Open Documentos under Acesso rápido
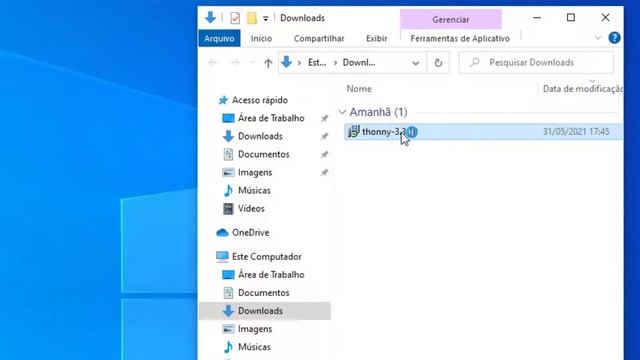Image resolution: width=640 pixels, height=360 pixels. [263, 154]
